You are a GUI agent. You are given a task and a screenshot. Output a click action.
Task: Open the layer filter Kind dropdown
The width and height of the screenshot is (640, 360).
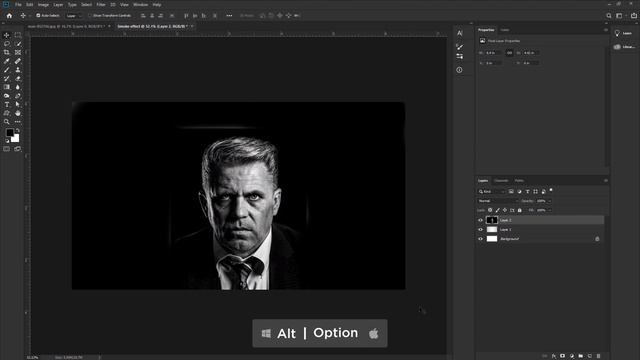(491, 191)
